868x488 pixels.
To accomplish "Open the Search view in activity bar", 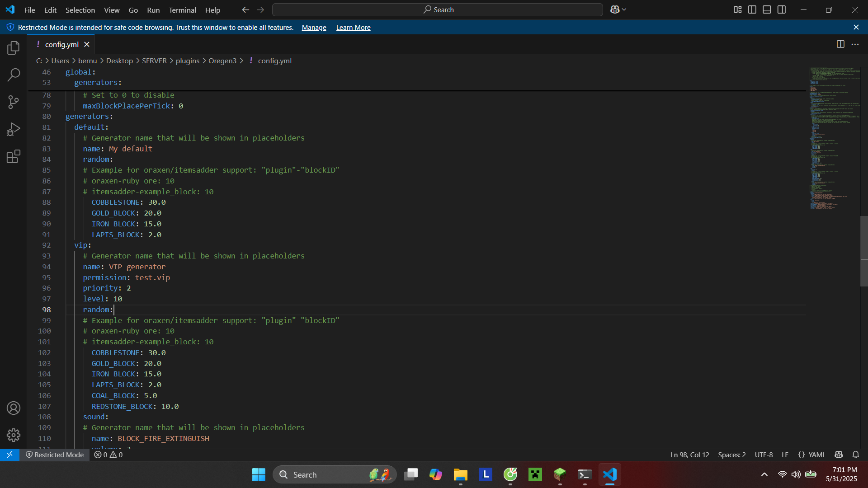I will (14, 75).
